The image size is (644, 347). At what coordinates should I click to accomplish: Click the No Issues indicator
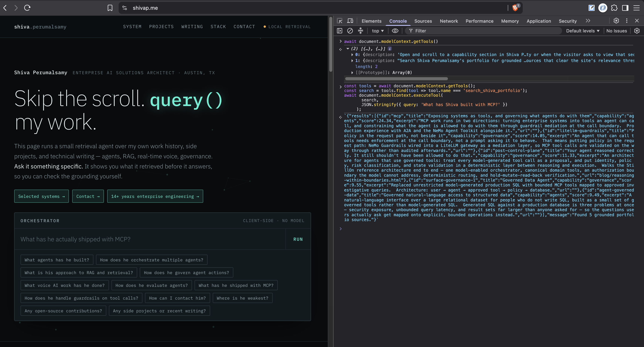pyautogui.click(x=616, y=31)
